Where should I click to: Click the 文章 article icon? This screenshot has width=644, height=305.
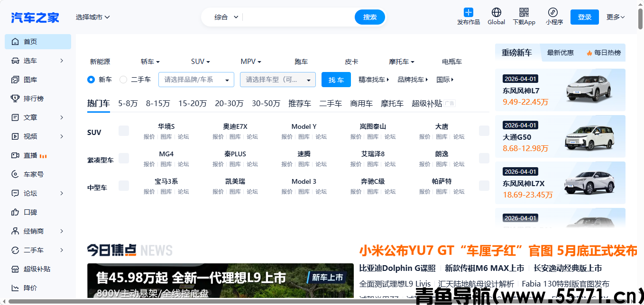pos(15,117)
